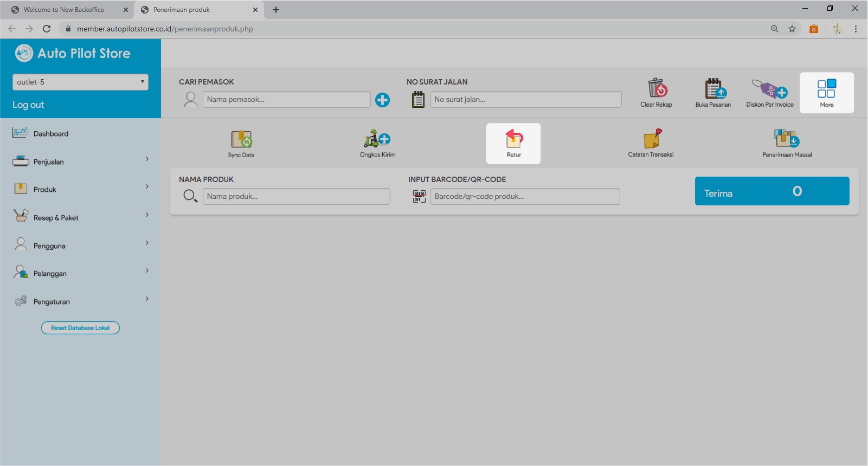Viewport: 868px width, 466px height.
Task: Focus the Nama produk search field
Action: [296, 197]
